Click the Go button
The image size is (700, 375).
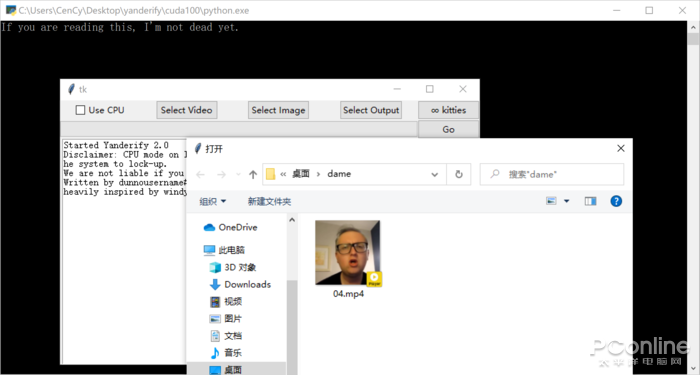click(448, 129)
